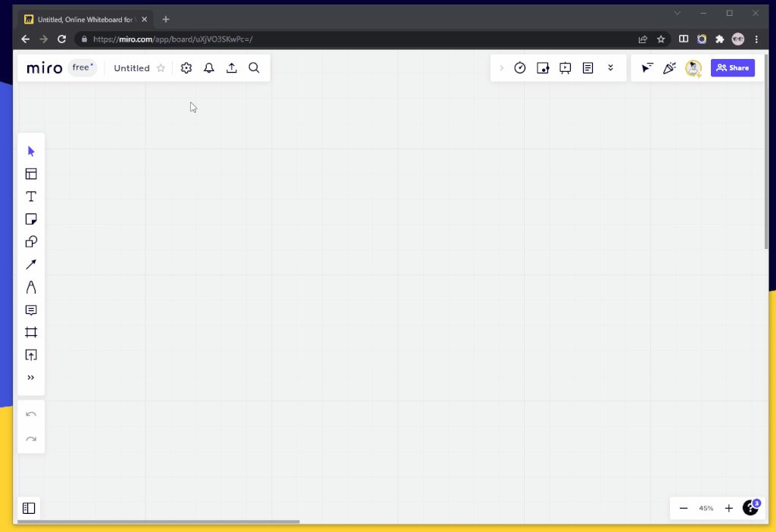Viewport: 776px width, 532px height.
Task: Click the browser back arrow
Action: [25, 39]
